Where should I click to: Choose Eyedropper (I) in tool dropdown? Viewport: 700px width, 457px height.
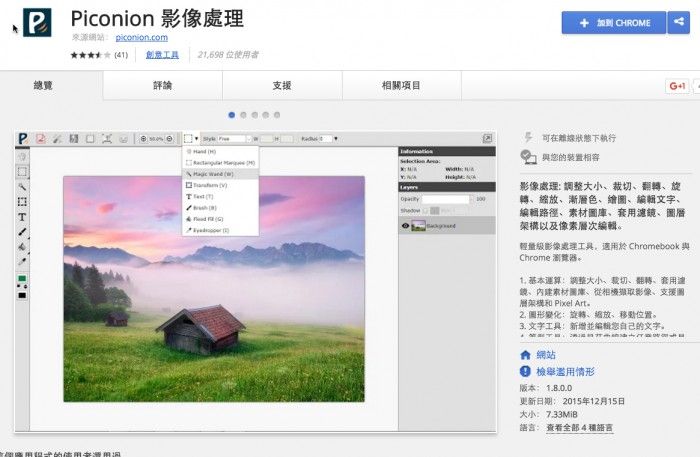click(212, 230)
